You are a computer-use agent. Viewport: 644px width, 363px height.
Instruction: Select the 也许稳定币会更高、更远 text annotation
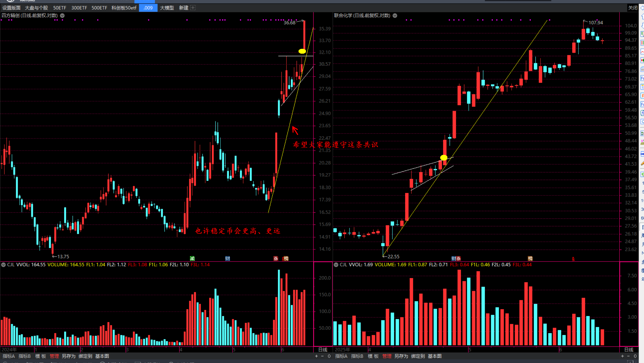(238, 231)
